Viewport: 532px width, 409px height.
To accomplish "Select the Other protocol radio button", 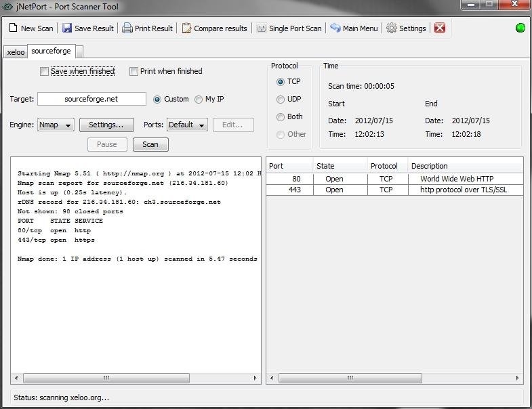I will coord(281,135).
